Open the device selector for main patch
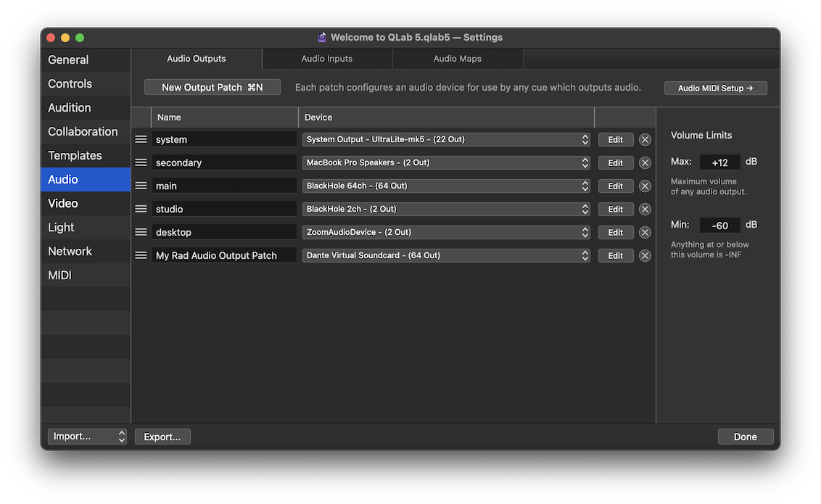821x504 pixels. point(445,186)
